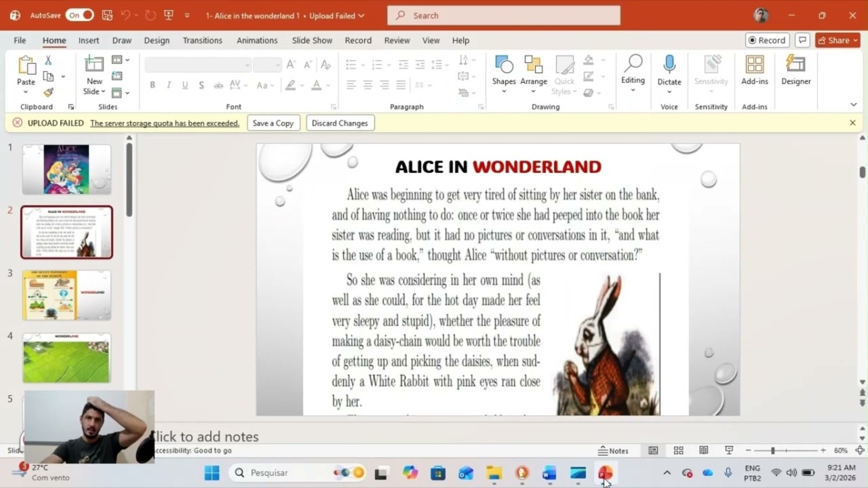Click the zoom slider handle

(772, 451)
